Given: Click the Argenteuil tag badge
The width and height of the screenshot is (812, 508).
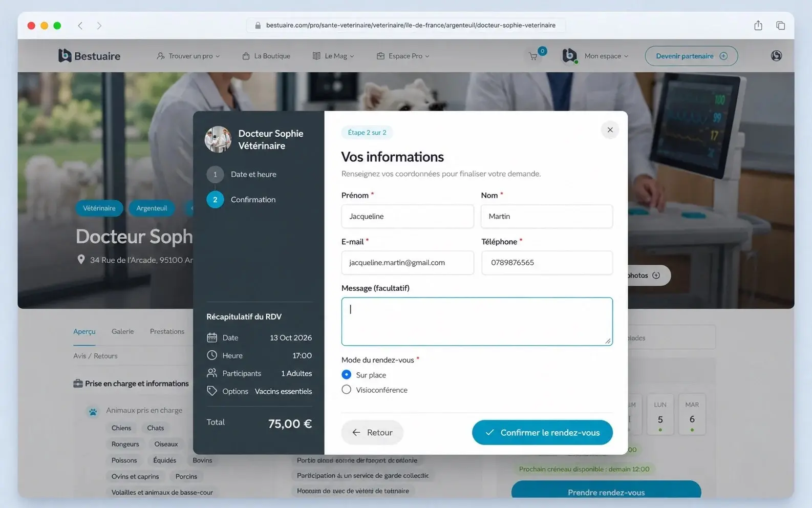Looking at the screenshot, I should pos(152,208).
